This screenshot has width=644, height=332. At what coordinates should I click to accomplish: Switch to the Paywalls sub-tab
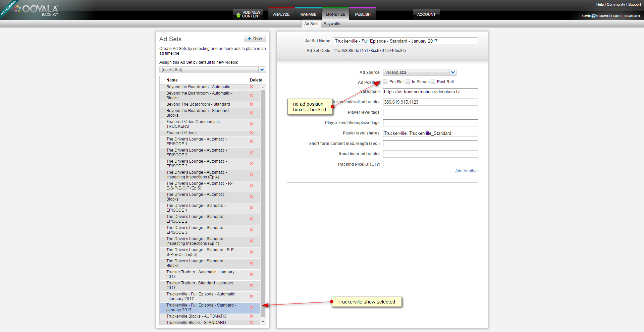coord(332,24)
